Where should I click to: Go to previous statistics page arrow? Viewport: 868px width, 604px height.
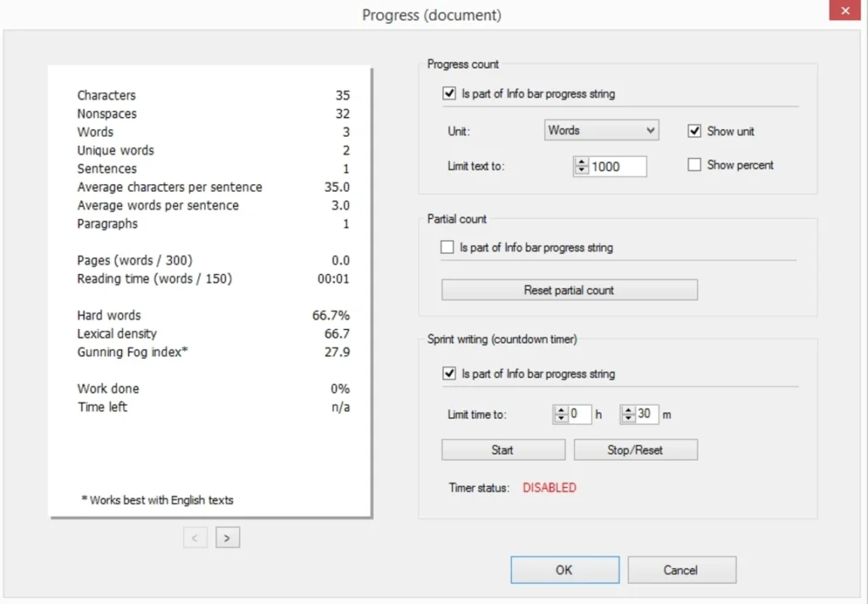click(x=195, y=538)
